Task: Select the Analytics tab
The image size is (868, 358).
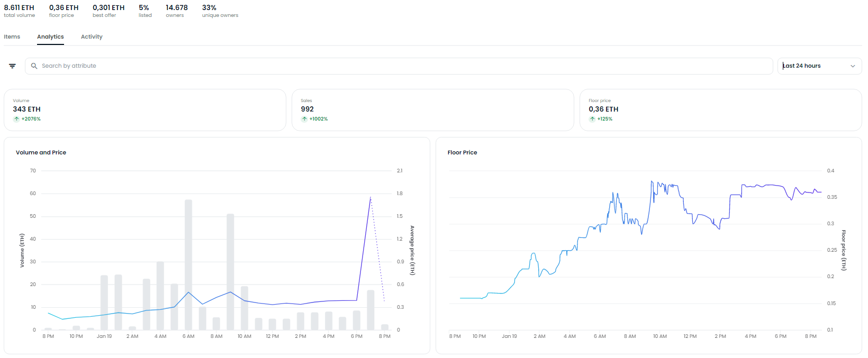Action: 50,37
